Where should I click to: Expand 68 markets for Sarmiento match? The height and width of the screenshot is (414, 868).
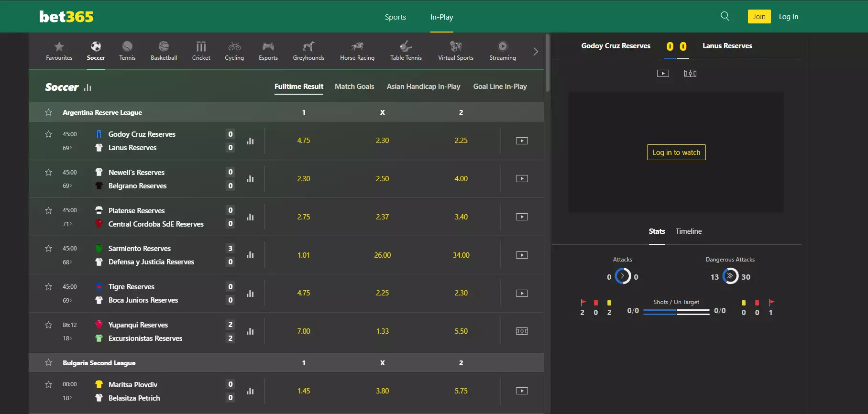[x=67, y=262]
